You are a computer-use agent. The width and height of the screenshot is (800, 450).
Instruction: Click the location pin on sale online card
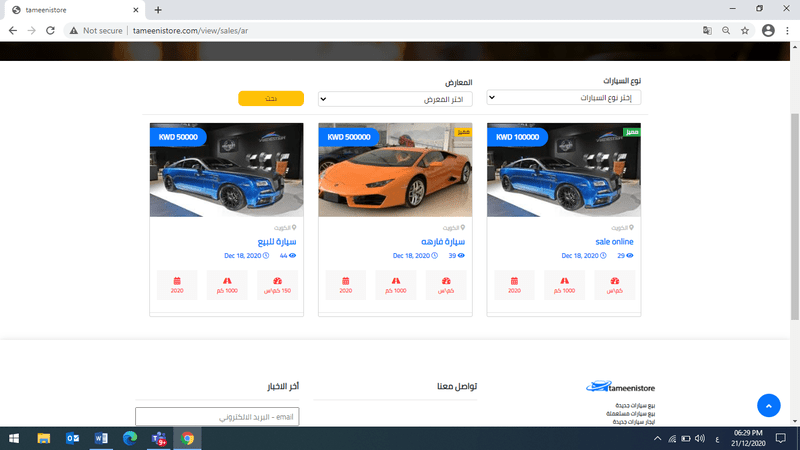pos(631,228)
